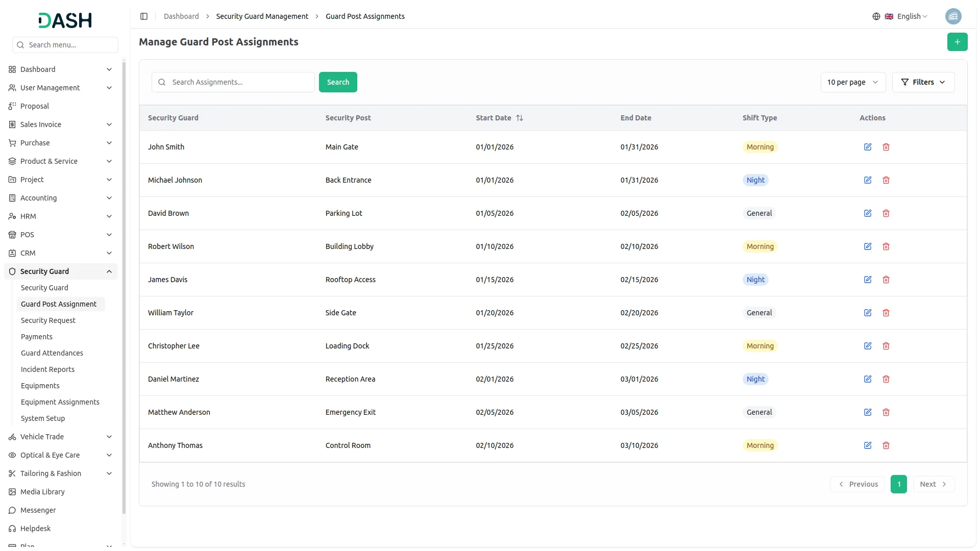Click the green plus add button
Viewport: 980px width, 551px height.
pos(957,42)
